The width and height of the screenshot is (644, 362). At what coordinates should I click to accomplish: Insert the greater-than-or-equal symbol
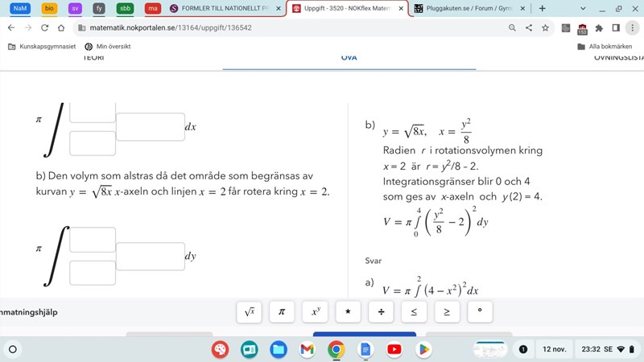click(447, 311)
